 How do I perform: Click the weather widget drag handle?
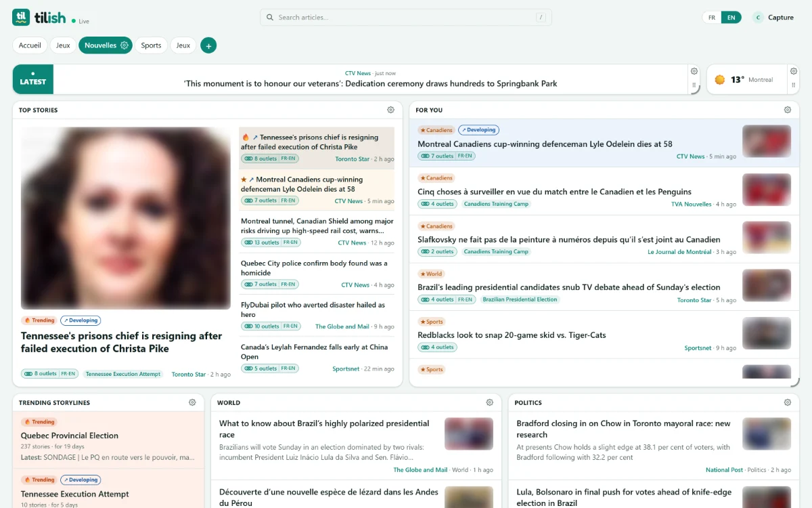coord(793,86)
